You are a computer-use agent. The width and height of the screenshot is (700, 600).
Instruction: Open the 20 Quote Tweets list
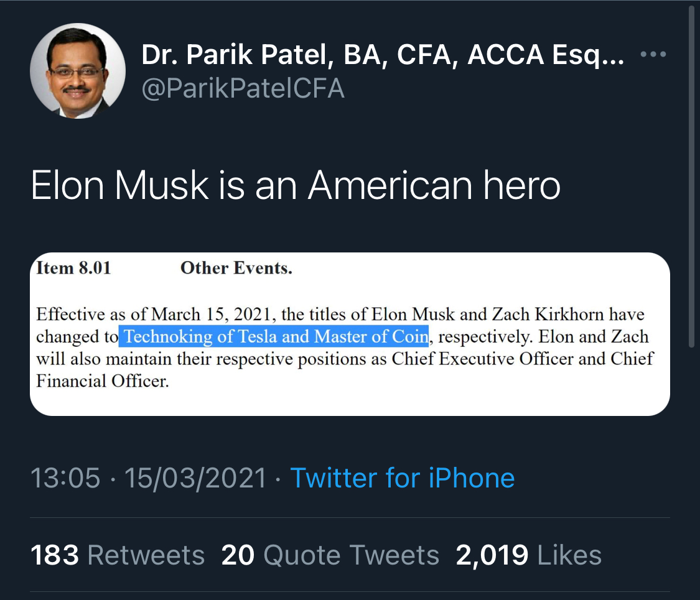(x=330, y=555)
